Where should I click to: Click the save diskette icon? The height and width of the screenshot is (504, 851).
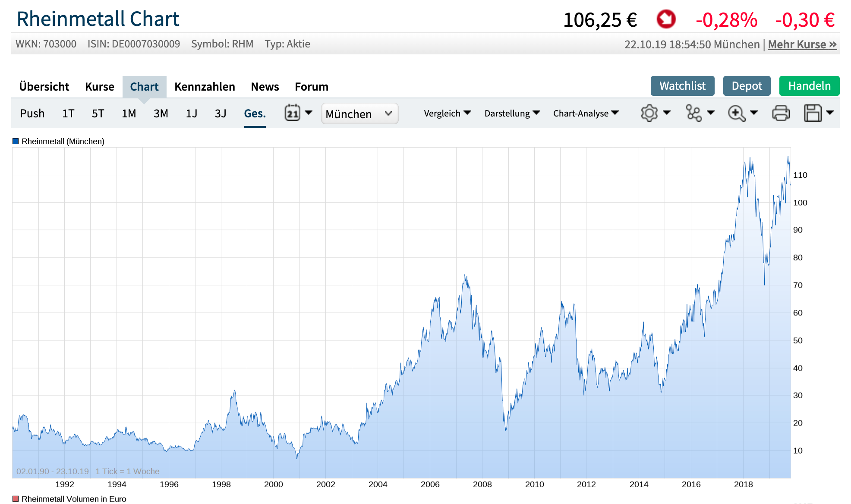coord(813,113)
